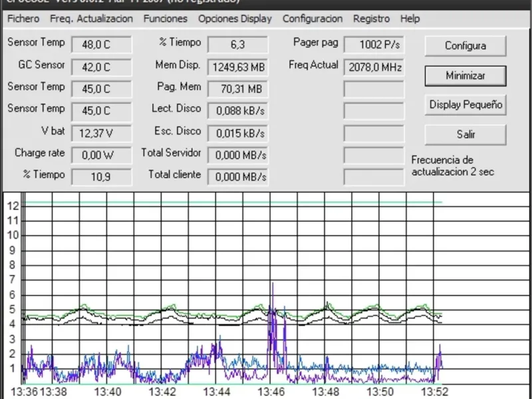Click the Total Servidor 0,000 MB/s field
The image size is (532, 399).
coord(237,156)
